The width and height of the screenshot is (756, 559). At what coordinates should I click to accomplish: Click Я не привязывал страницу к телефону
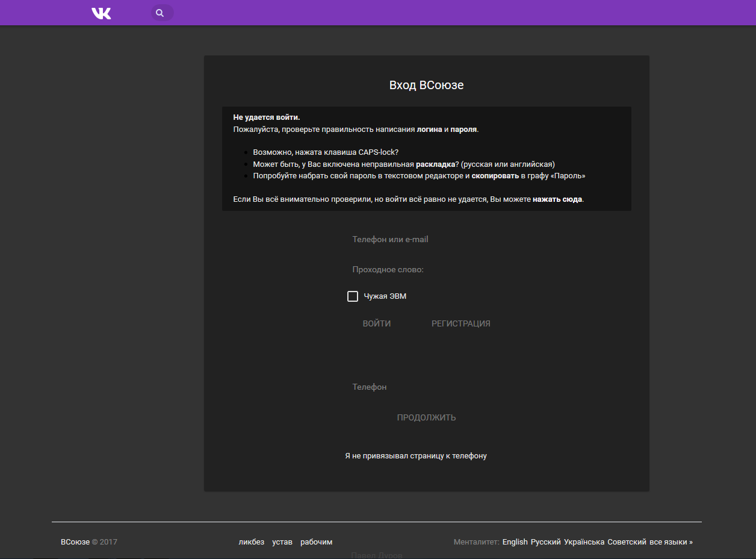click(416, 456)
